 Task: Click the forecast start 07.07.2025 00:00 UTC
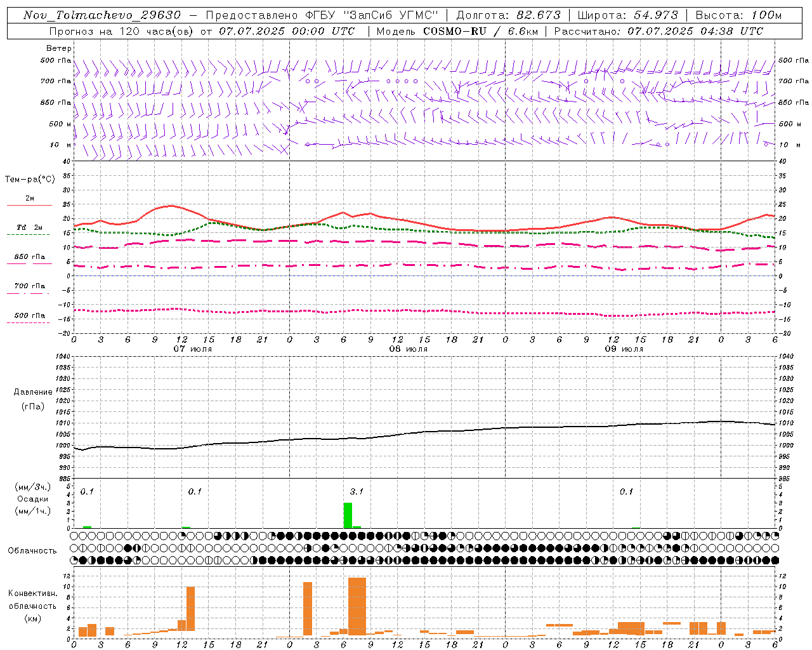(x=287, y=31)
